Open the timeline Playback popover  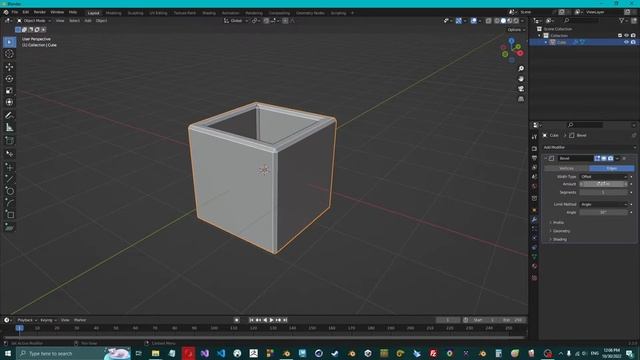[x=27, y=320]
